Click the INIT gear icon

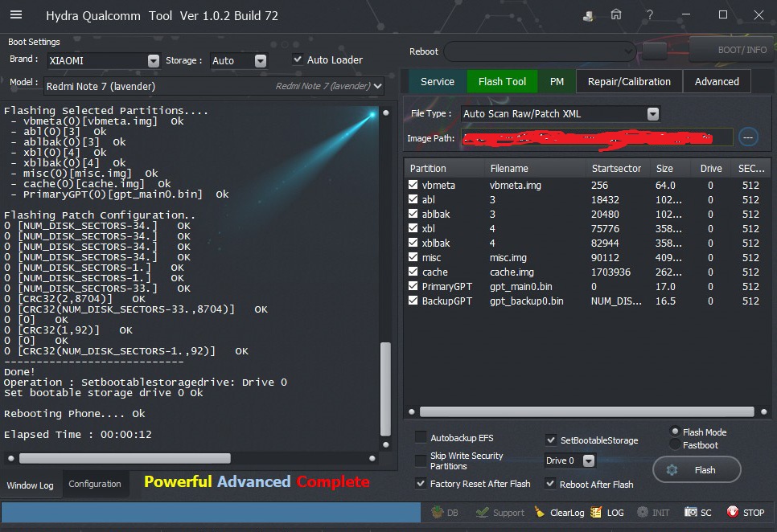pos(642,512)
